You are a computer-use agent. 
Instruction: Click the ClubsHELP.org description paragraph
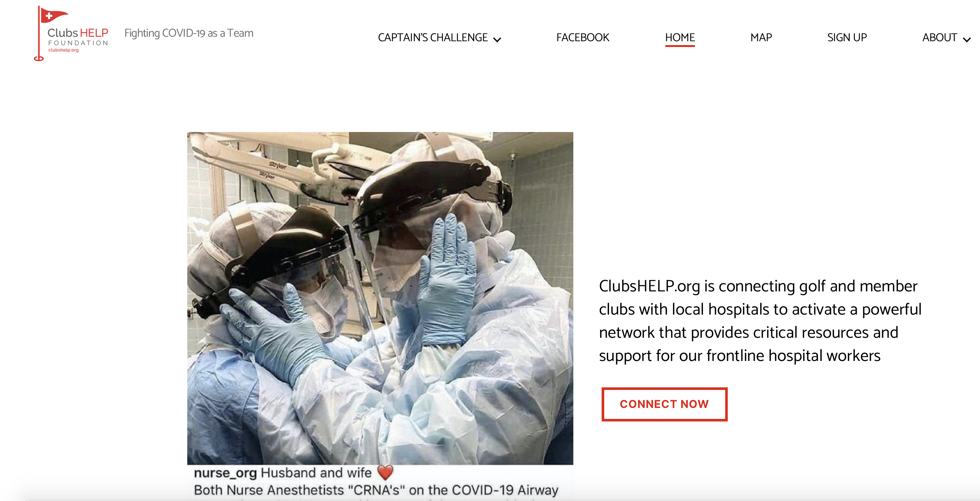(760, 321)
